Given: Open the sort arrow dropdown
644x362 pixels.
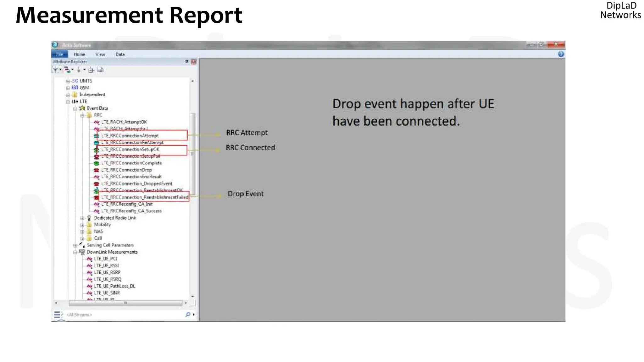Looking at the screenshot, I should [84, 69].
